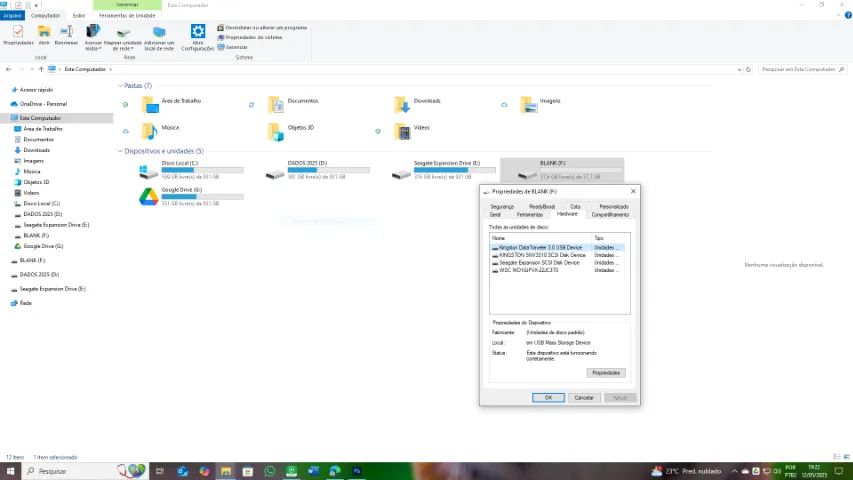Click the Propriedades button in dialog
Viewport: 853px width, 480px height.
(606, 373)
